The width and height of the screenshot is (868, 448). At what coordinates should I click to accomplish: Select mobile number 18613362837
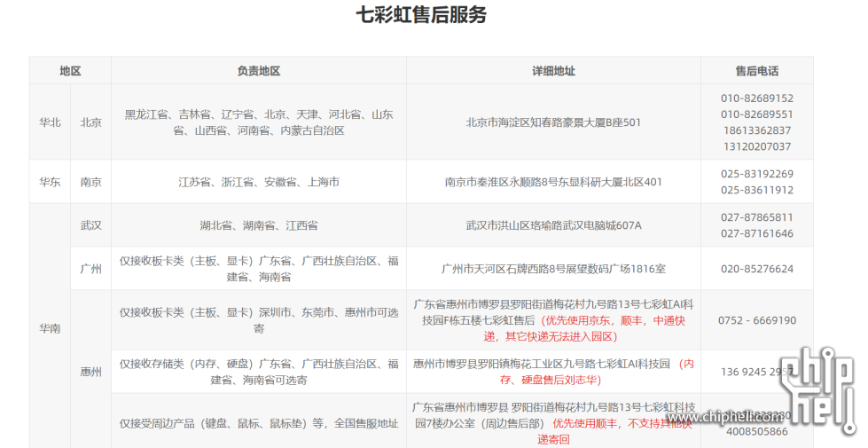tap(757, 130)
